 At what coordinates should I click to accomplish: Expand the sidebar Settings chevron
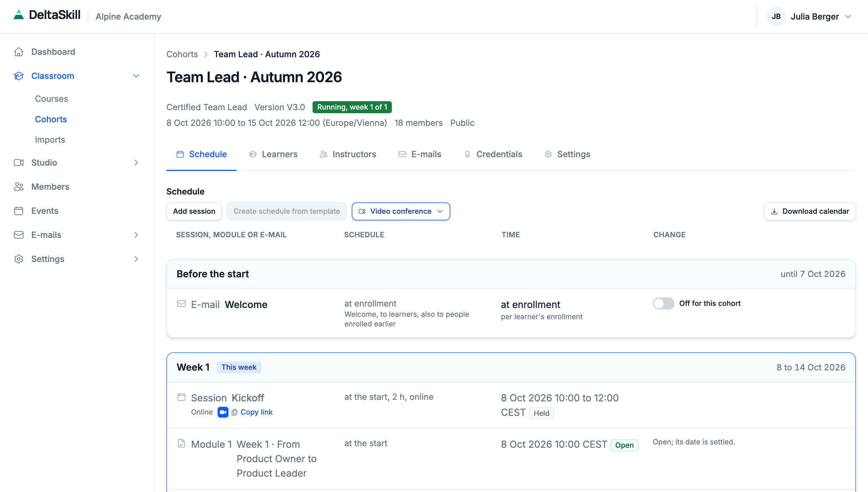tap(136, 259)
